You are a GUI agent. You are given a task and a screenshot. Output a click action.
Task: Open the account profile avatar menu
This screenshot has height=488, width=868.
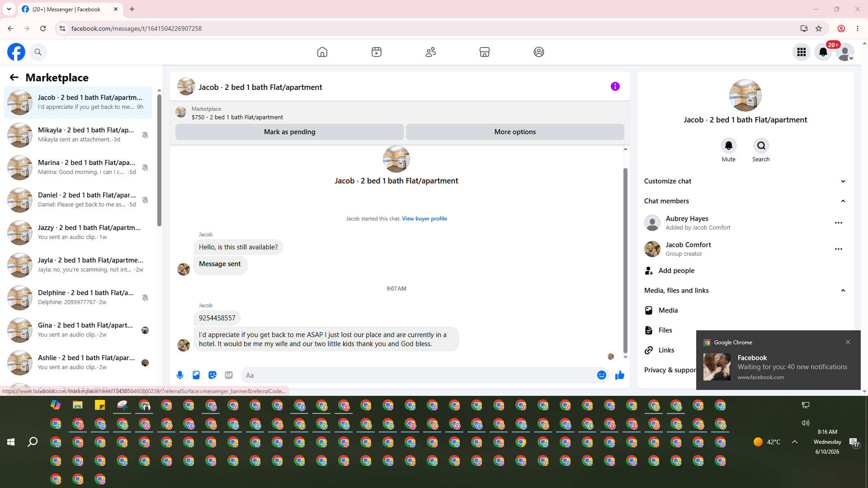click(x=845, y=52)
